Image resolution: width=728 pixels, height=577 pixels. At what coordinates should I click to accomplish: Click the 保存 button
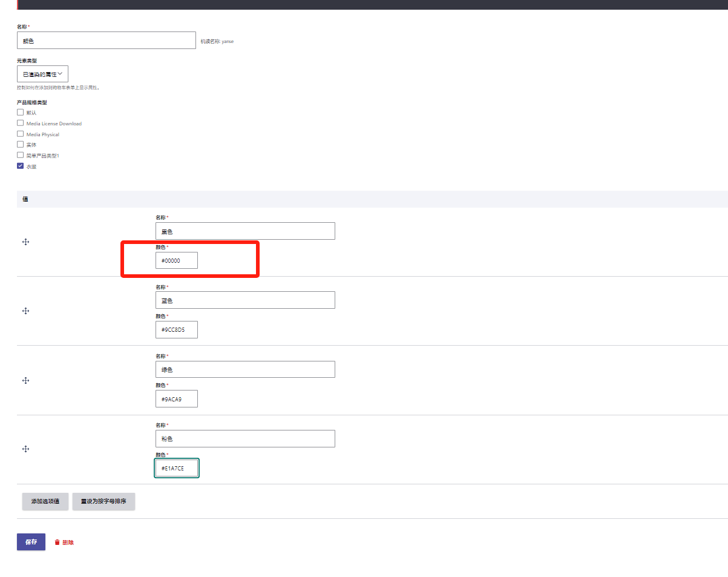tap(31, 542)
